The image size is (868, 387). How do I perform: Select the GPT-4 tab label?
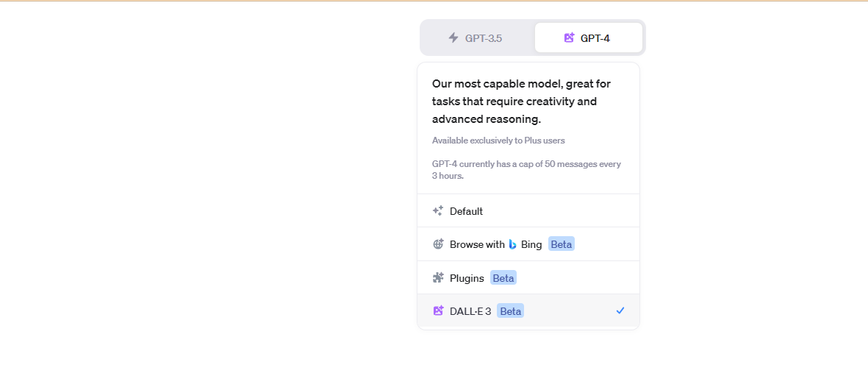pos(595,38)
